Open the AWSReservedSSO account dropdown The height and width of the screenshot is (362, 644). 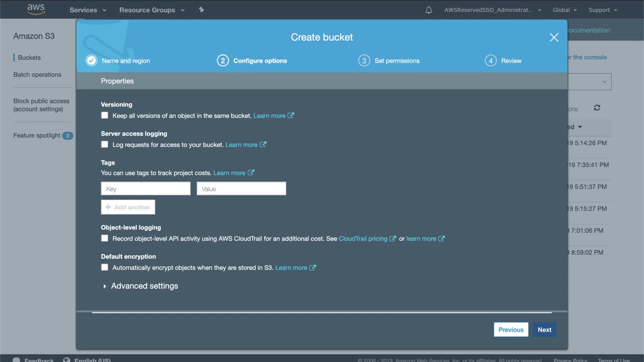click(493, 10)
